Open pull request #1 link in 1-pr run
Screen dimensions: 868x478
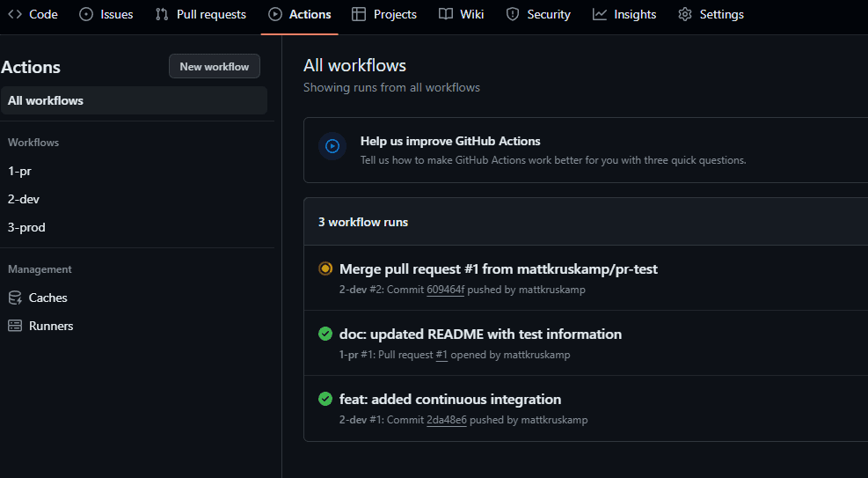[x=441, y=355]
